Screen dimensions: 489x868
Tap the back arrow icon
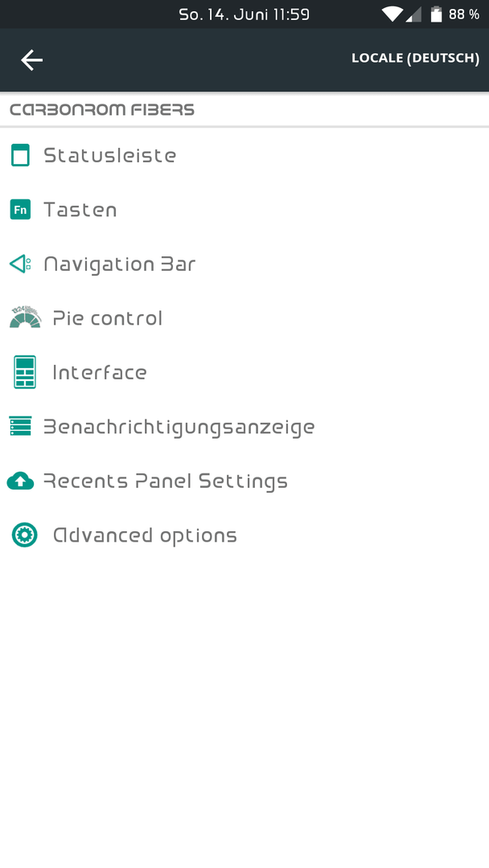(31, 59)
